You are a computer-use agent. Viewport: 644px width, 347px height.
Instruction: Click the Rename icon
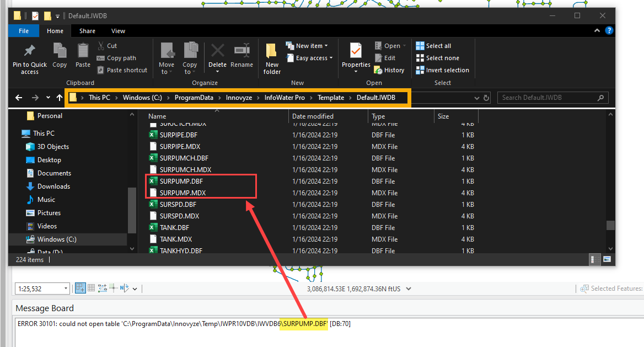[x=241, y=51]
